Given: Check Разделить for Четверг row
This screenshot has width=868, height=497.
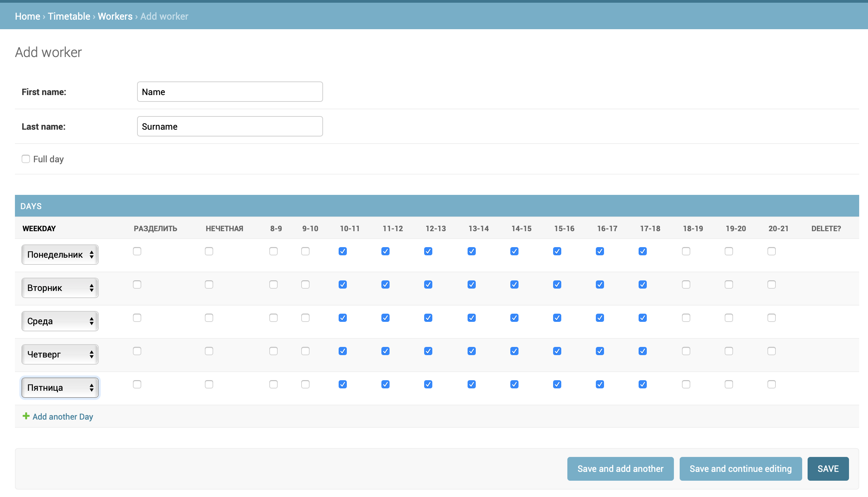Looking at the screenshot, I should 137,351.
